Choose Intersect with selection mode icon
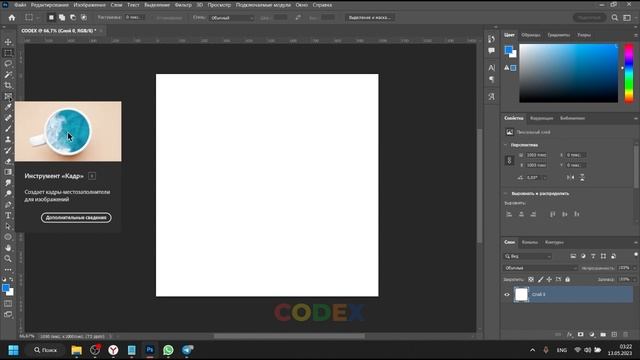This screenshot has width=640, height=360. tap(84, 18)
